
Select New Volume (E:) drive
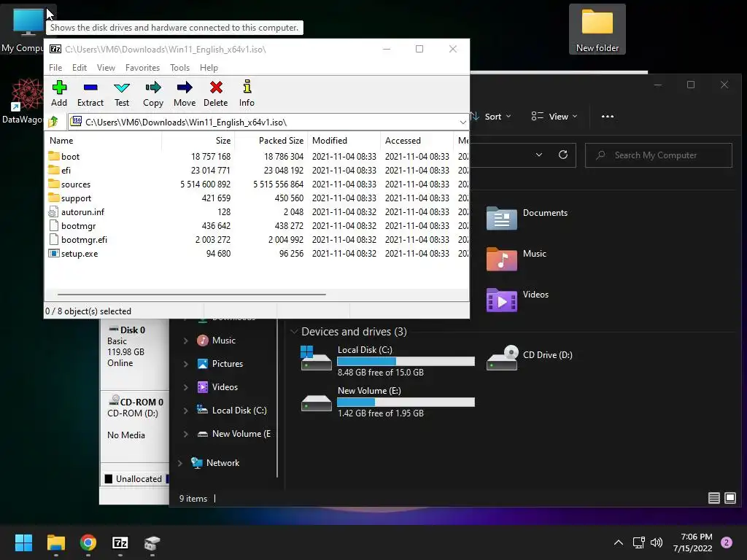click(387, 402)
